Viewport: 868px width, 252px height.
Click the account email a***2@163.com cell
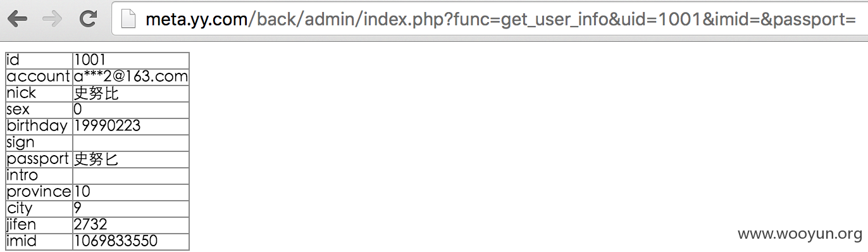[131, 77]
